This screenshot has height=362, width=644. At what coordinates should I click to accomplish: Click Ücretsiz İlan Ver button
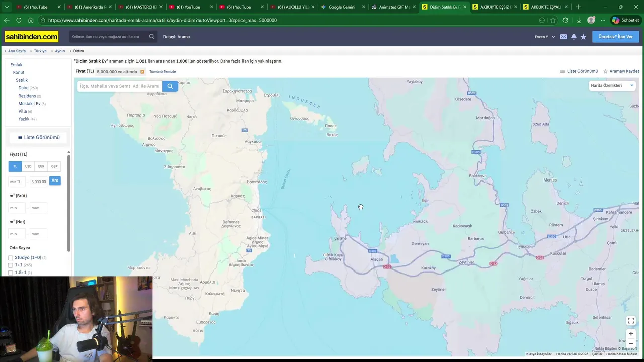click(x=616, y=37)
